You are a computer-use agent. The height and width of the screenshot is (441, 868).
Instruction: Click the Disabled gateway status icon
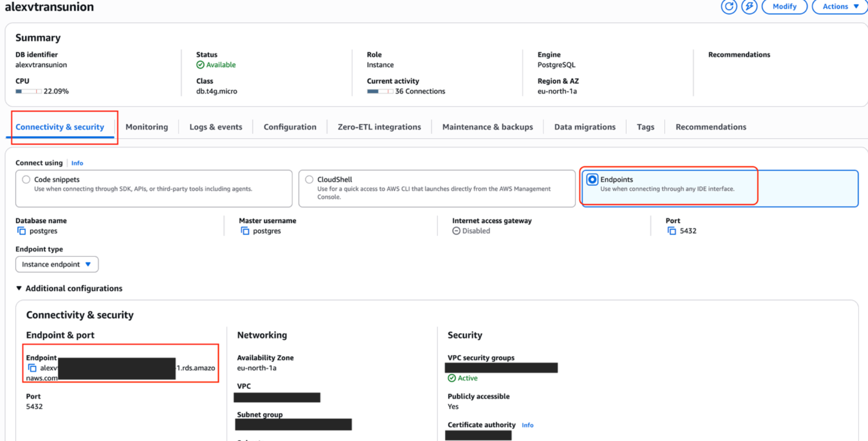coord(456,231)
